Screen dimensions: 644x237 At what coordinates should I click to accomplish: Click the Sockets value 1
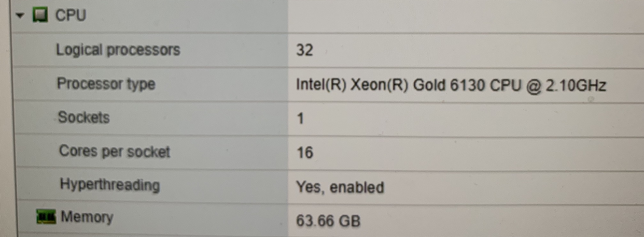pos(300,119)
